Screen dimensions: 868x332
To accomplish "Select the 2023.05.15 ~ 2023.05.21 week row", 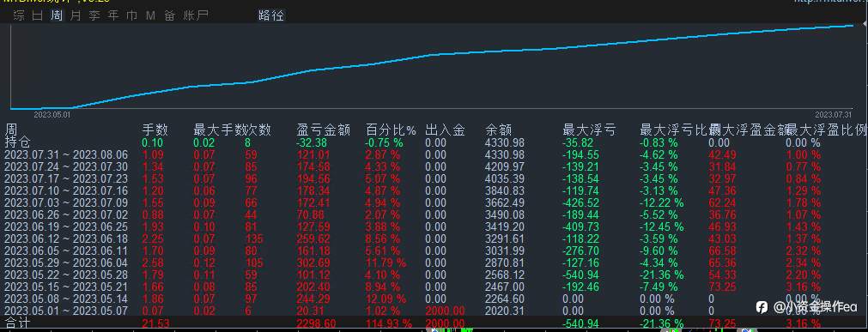I will point(66,287).
